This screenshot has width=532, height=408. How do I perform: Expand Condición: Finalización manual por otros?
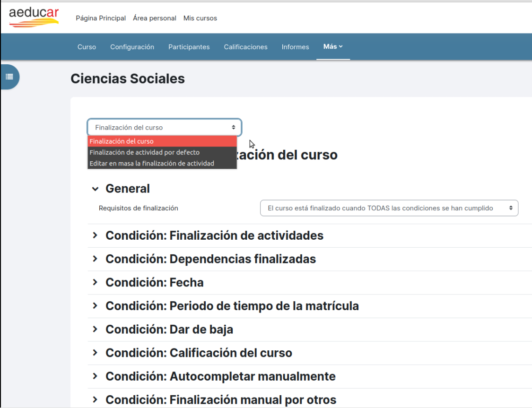(x=96, y=399)
